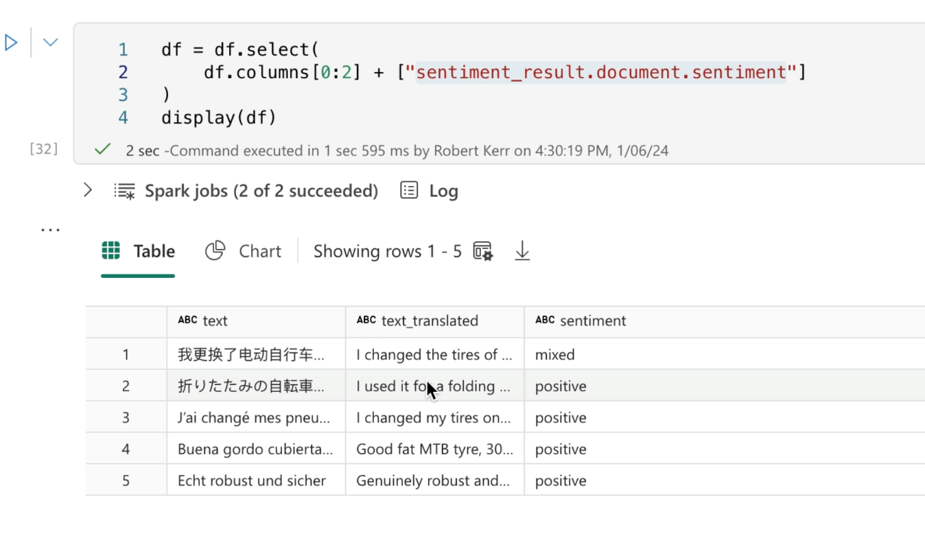The width and height of the screenshot is (925, 560).
Task: Click the Spark jobs succeeded label
Action: (261, 191)
